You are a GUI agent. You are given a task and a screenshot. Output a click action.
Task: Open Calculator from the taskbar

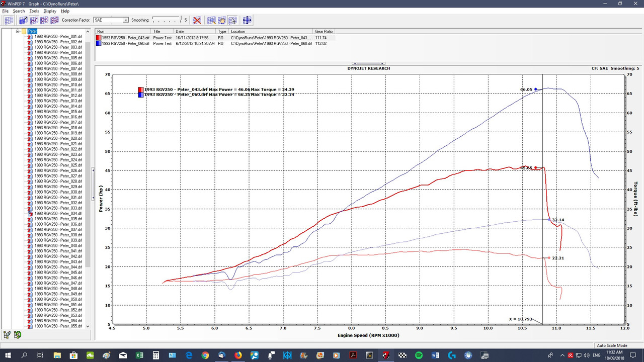coord(156,355)
